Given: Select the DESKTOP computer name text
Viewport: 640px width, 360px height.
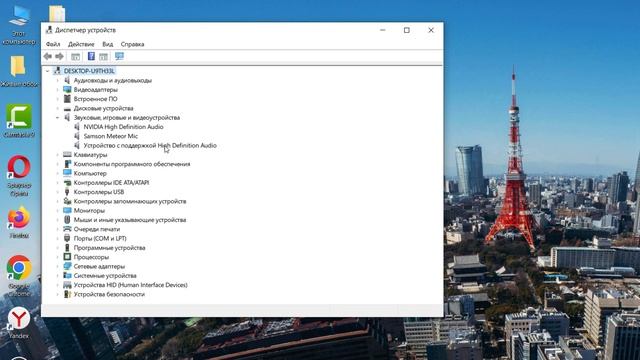Looking at the screenshot, I should [x=89, y=71].
